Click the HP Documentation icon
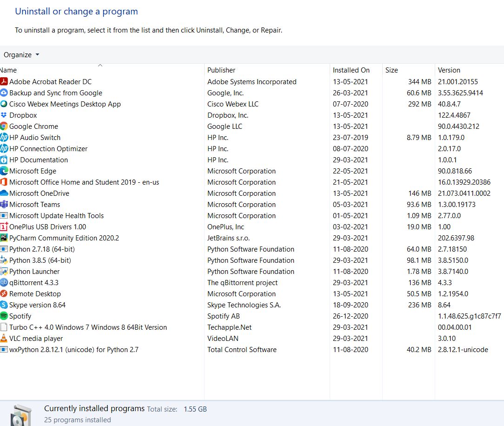This screenshot has height=426, width=504. tap(4, 160)
